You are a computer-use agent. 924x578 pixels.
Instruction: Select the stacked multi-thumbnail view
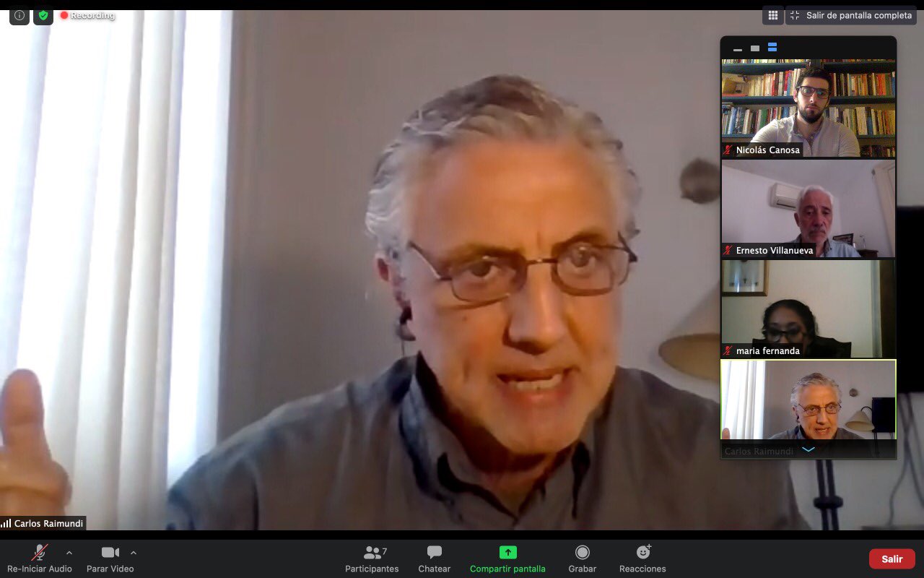[x=772, y=48]
